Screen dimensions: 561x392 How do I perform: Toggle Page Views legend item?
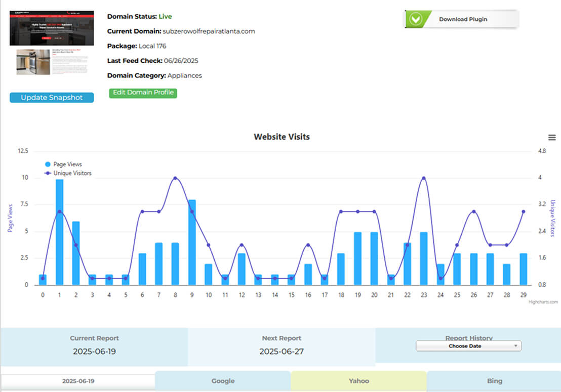[x=63, y=164]
